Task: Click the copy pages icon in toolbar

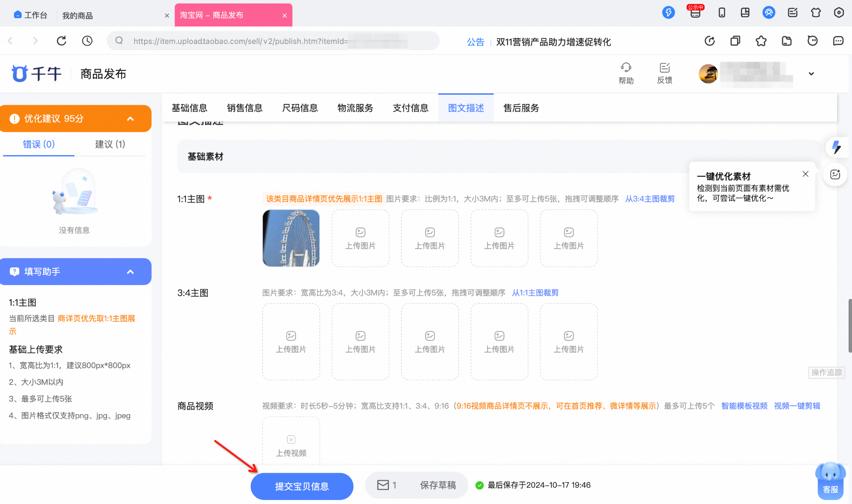Action: tap(735, 41)
